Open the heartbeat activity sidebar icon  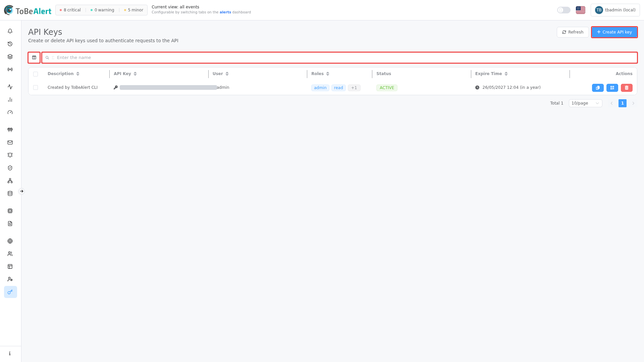[10, 87]
